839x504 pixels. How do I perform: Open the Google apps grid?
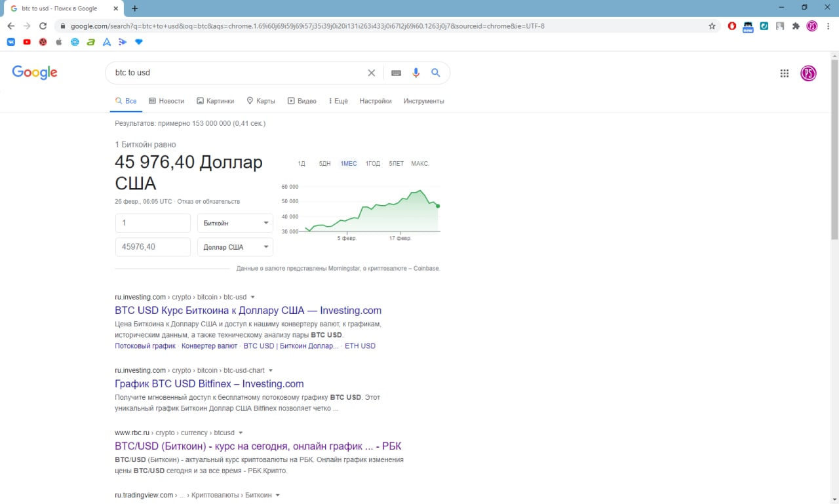coord(785,73)
